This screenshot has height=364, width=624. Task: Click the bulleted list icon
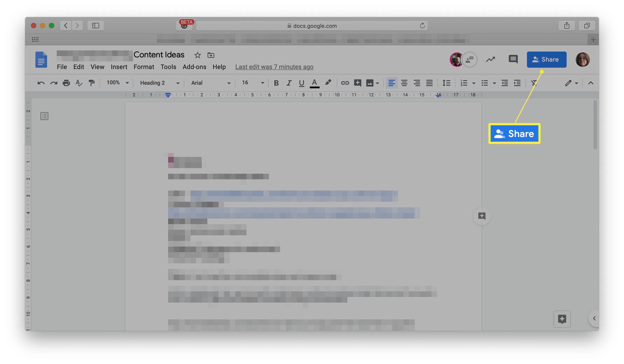[x=485, y=83]
